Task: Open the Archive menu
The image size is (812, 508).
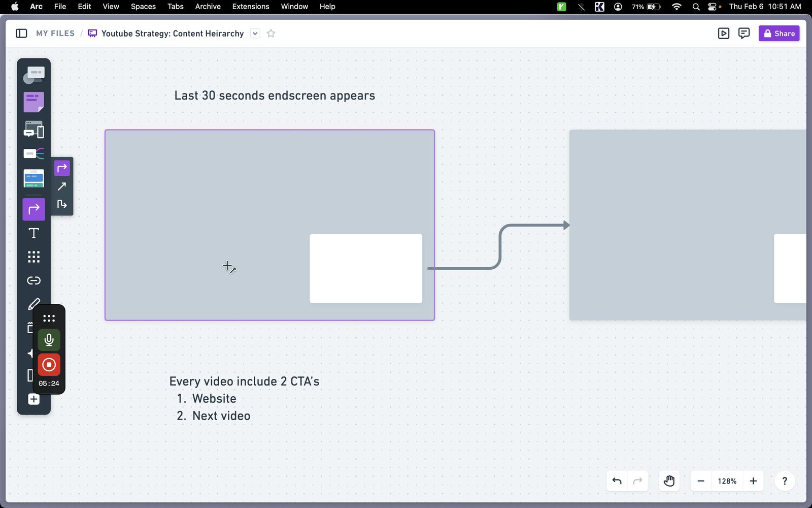Action: click(x=208, y=7)
